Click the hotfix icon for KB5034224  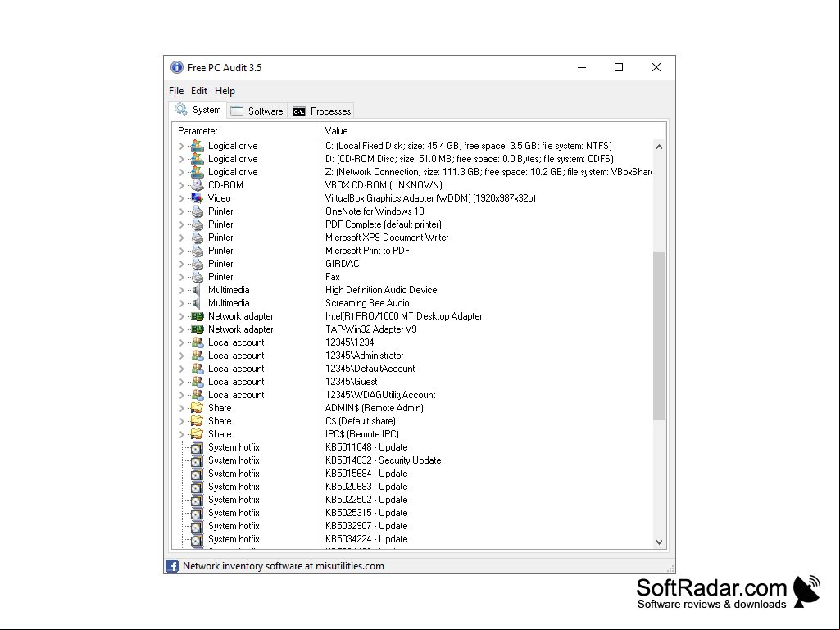point(198,539)
